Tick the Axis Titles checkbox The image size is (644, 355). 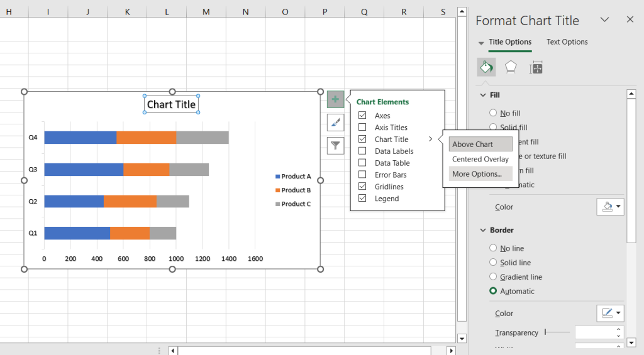tap(362, 127)
